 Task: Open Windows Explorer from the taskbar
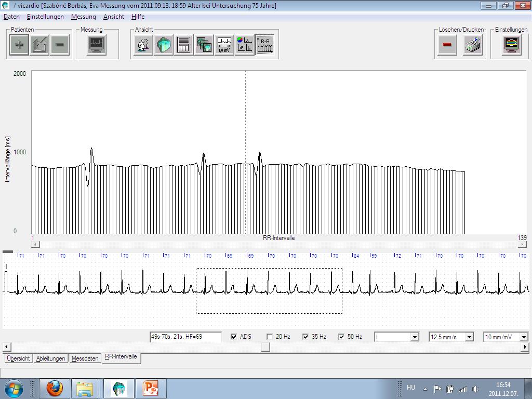(x=85, y=389)
